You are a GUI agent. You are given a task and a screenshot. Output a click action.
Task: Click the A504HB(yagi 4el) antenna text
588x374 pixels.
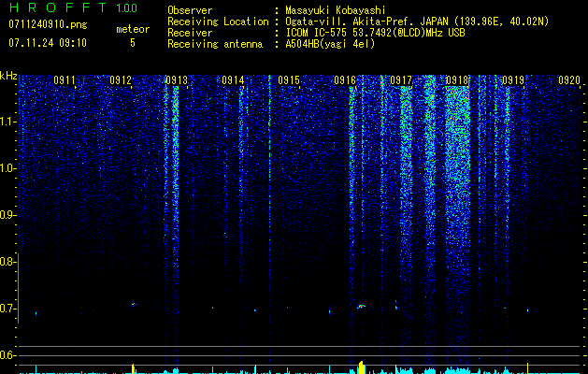point(330,44)
